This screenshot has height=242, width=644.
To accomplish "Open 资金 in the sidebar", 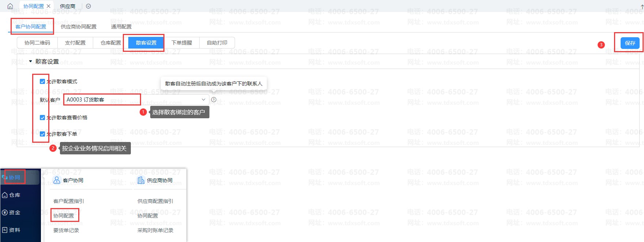I will [11, 212].
